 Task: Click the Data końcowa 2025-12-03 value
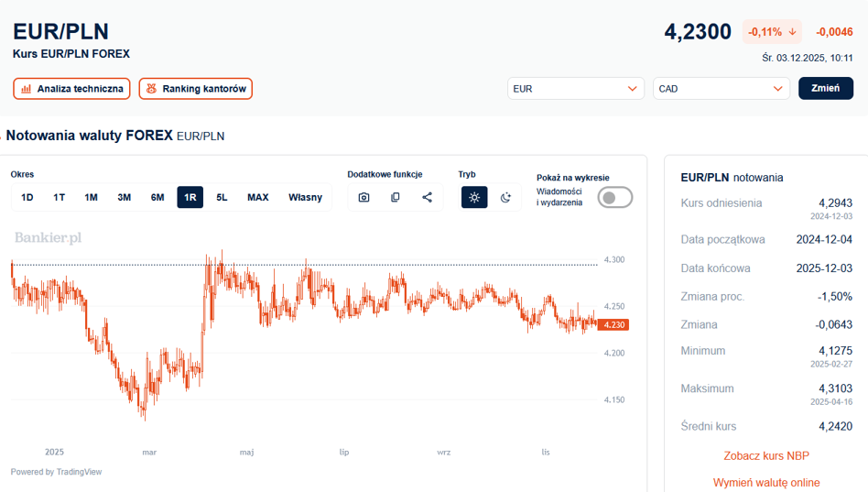(824, 268)
